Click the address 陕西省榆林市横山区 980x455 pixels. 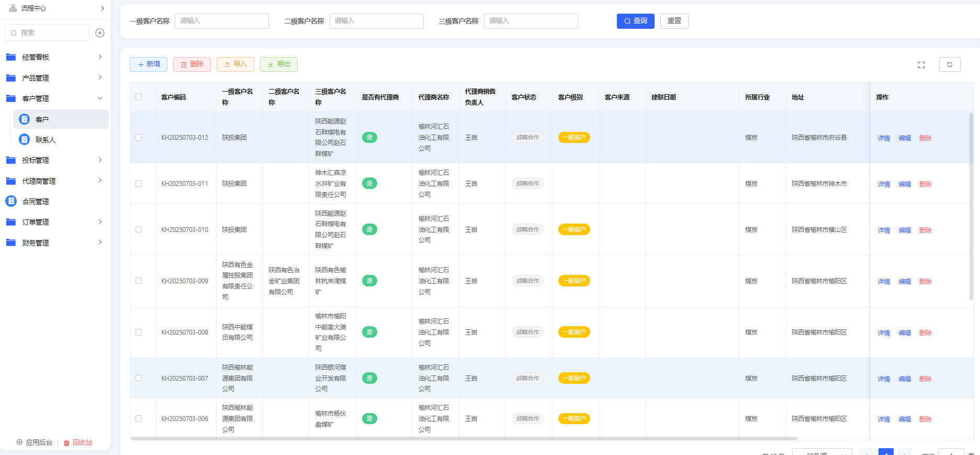tap(819, 230)
